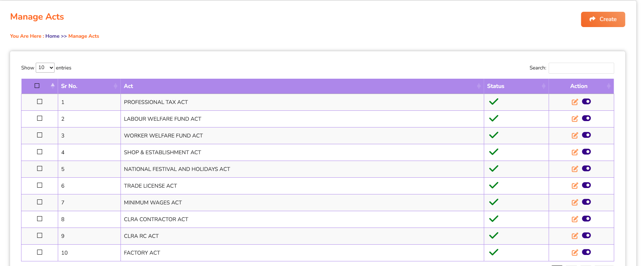The width and height of the screenshot is (644, 266).
Task: Toggle status switch for MINIMUM WAGES ACT
Action: click(586, 202)
